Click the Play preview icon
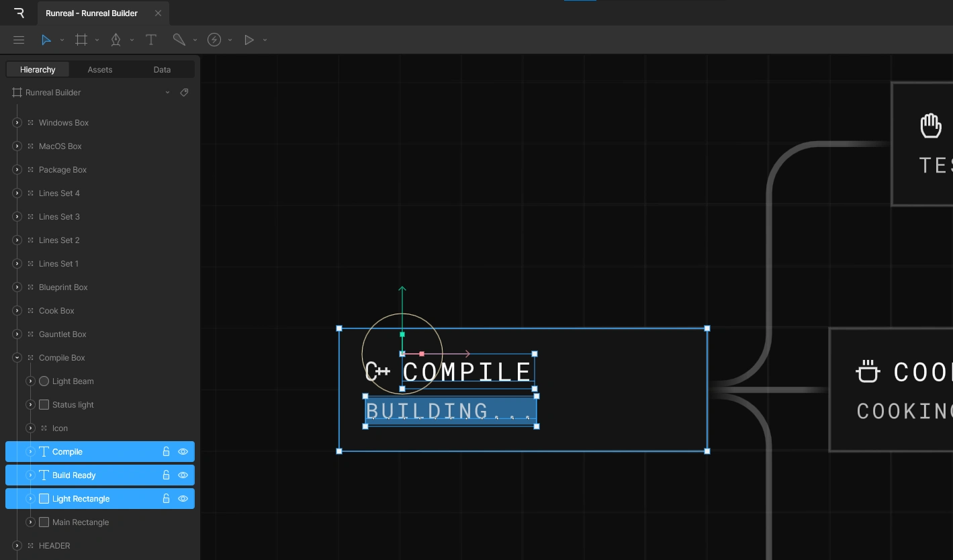This screenshot has height=560, width=953. click(x=249, y=40)
